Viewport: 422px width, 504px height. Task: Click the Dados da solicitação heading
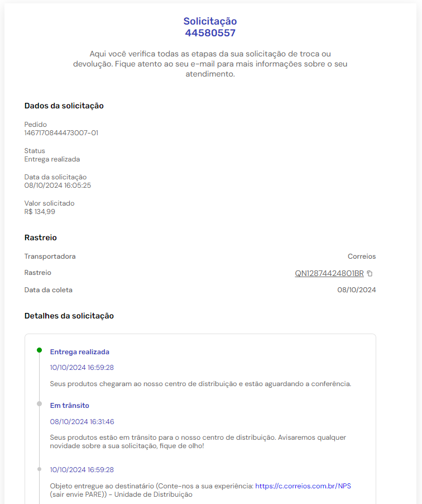(64, 106)
